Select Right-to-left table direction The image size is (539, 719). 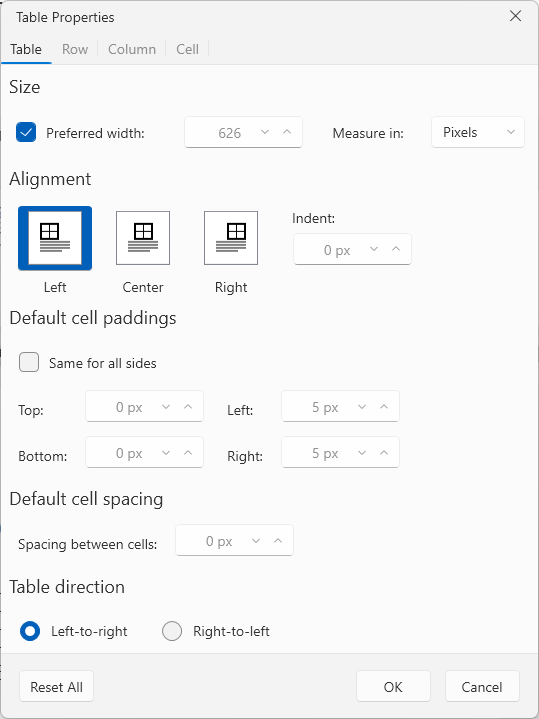coord(172,631)
